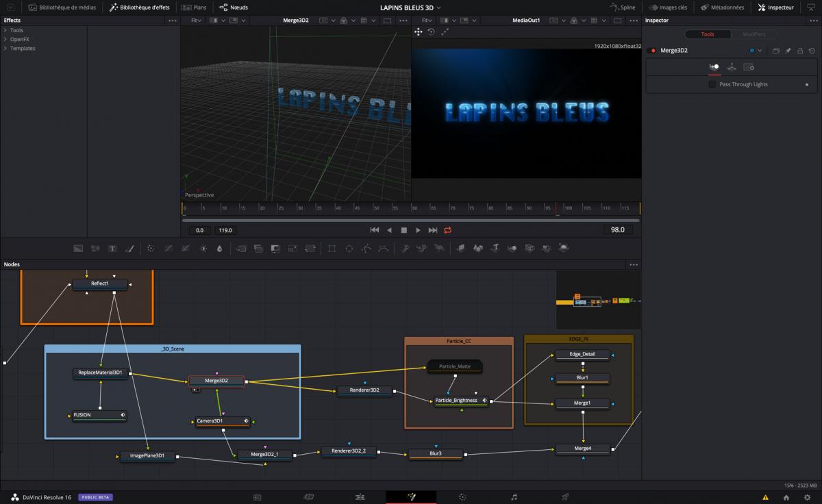
Task: Open the Nodes panel options menu
Action: click(x=634, y=264)
